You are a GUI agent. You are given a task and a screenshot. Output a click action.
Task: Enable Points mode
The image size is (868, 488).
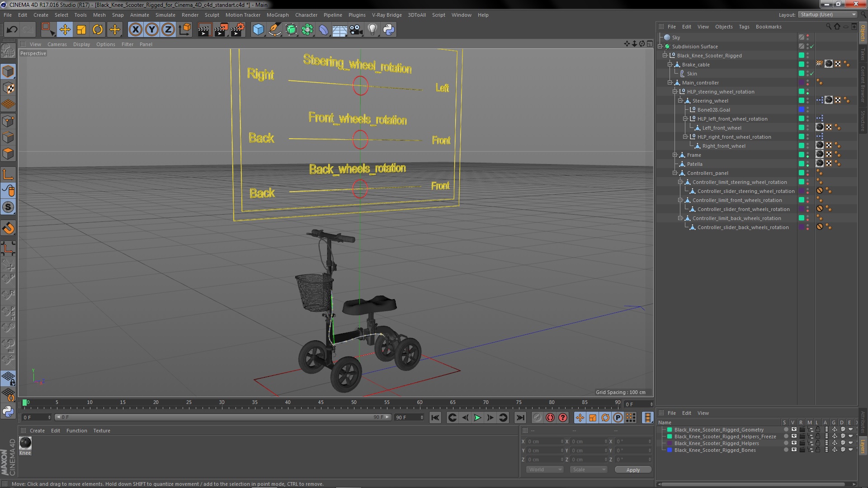[x=8, y=121]
